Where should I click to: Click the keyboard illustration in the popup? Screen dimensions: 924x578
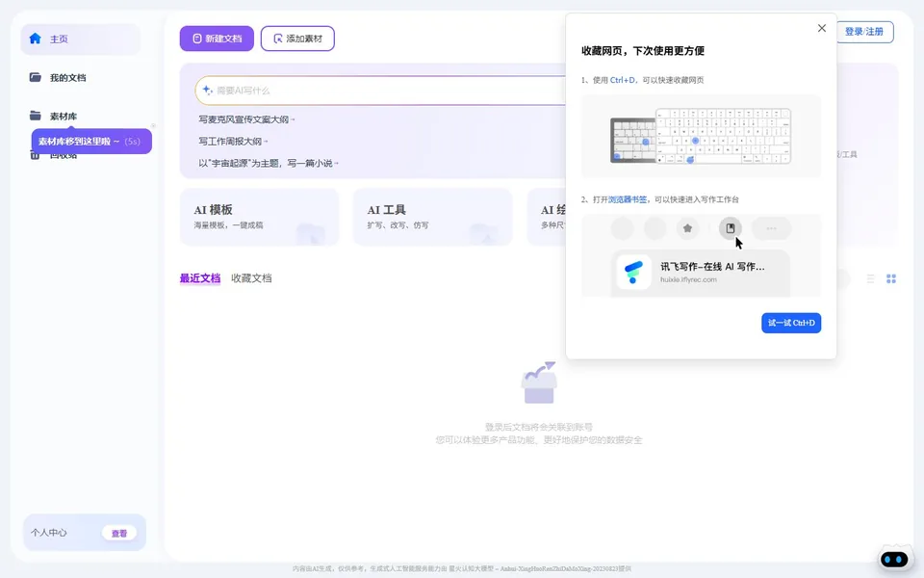tap(701, 136)
